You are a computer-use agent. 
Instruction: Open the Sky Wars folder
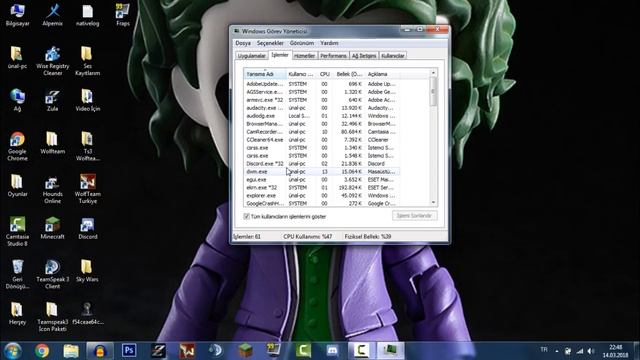click(87, 271)
